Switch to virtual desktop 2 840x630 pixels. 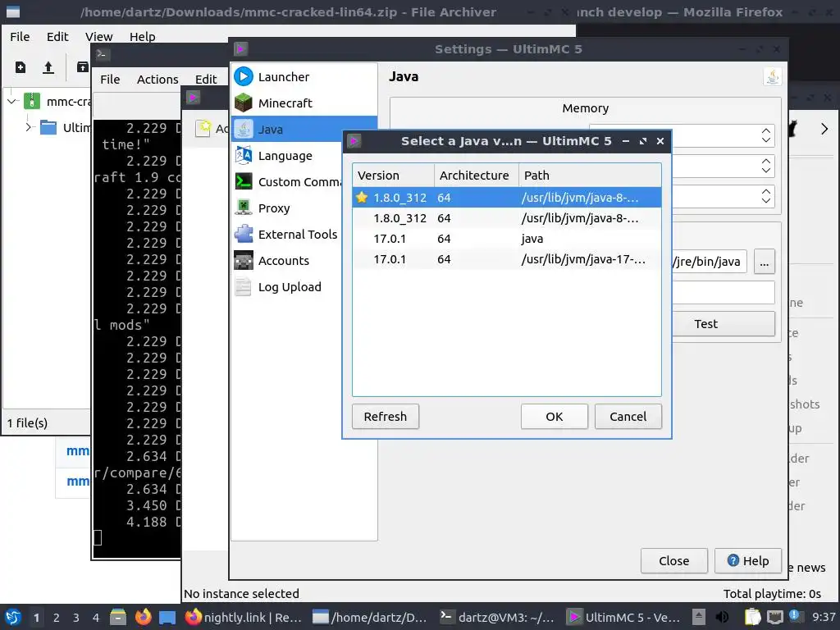click(x=57, y=617)
